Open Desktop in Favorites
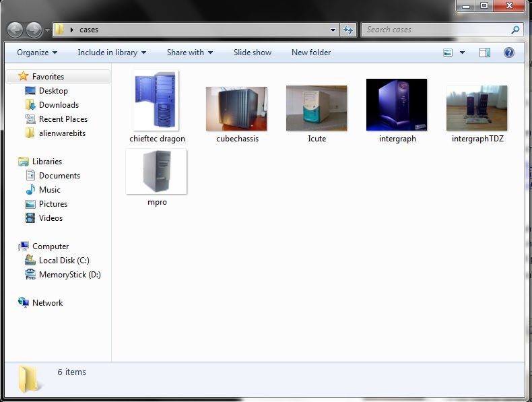The height and width of the screenshot is (402, 532). tap(53, 91)
